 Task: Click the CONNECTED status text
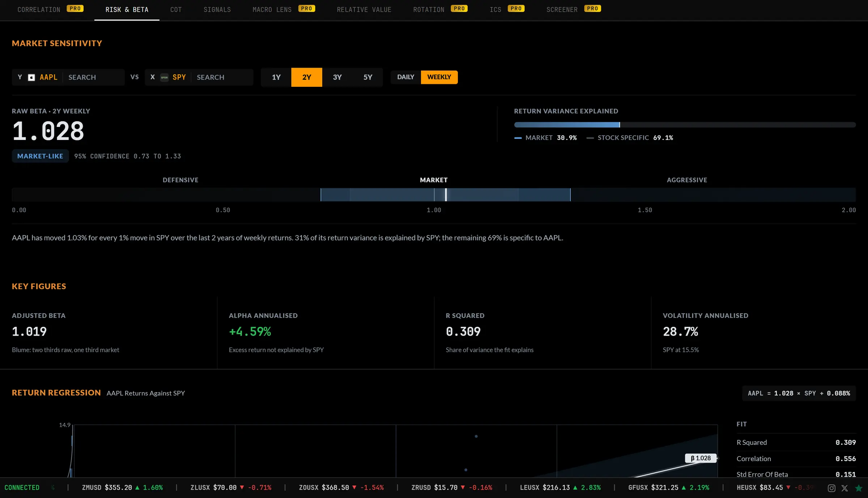(22, 488)
